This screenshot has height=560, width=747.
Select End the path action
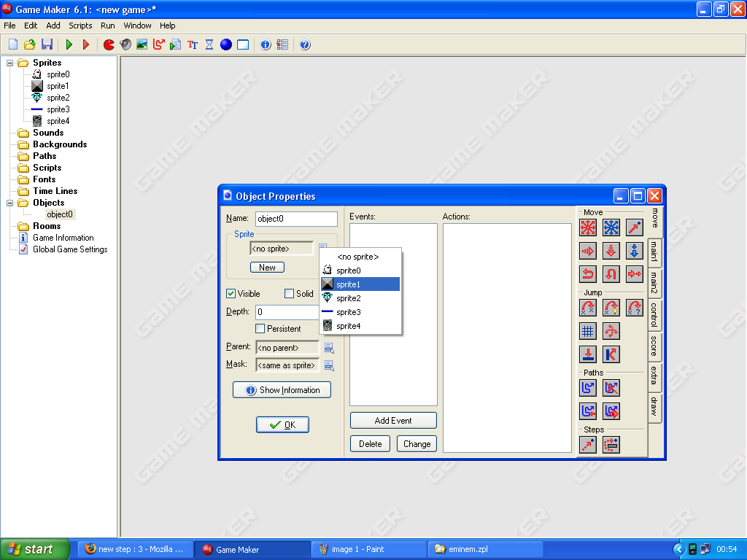pos(611,388)
